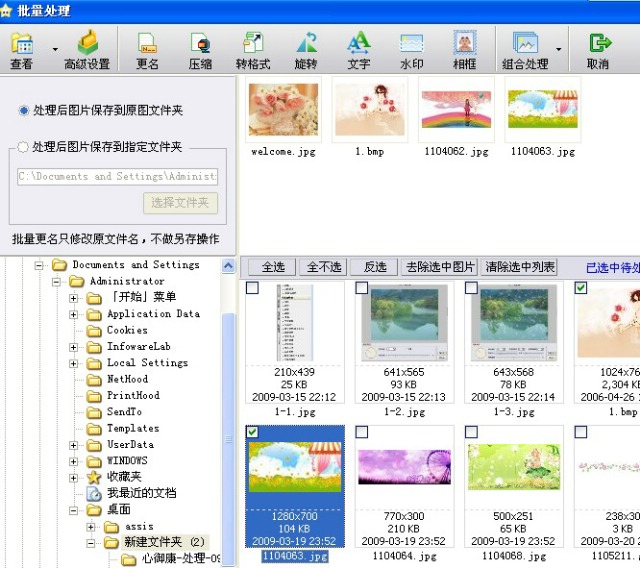This screenshot has width=640, height=568.
Task: Select the PrintHood folder
Action: click(x=133, y=395)
